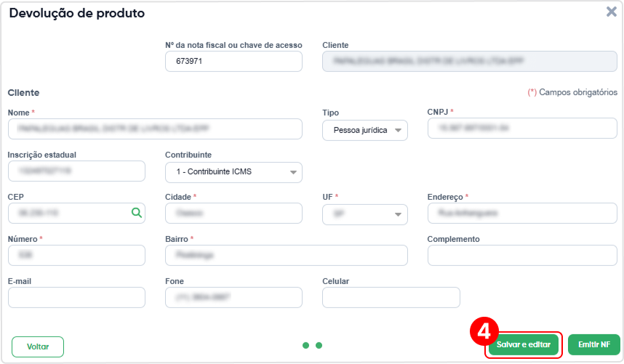Focus the Endereço input field

tap(522, 213)
